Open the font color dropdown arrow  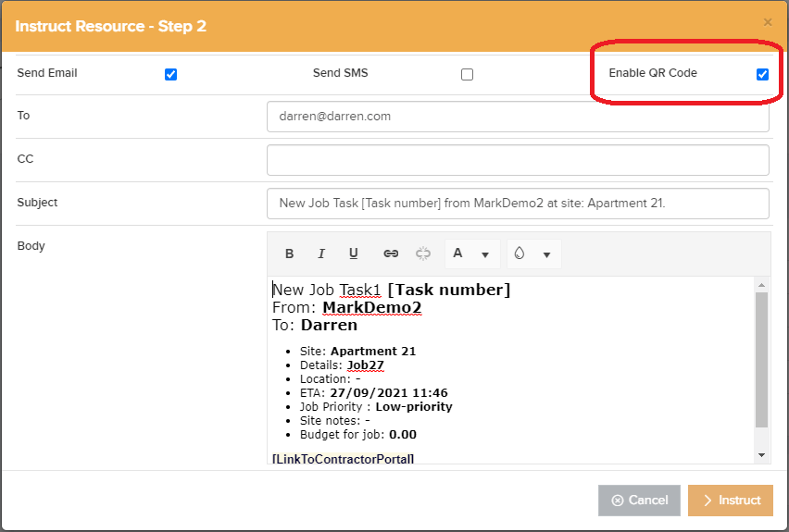485,254
